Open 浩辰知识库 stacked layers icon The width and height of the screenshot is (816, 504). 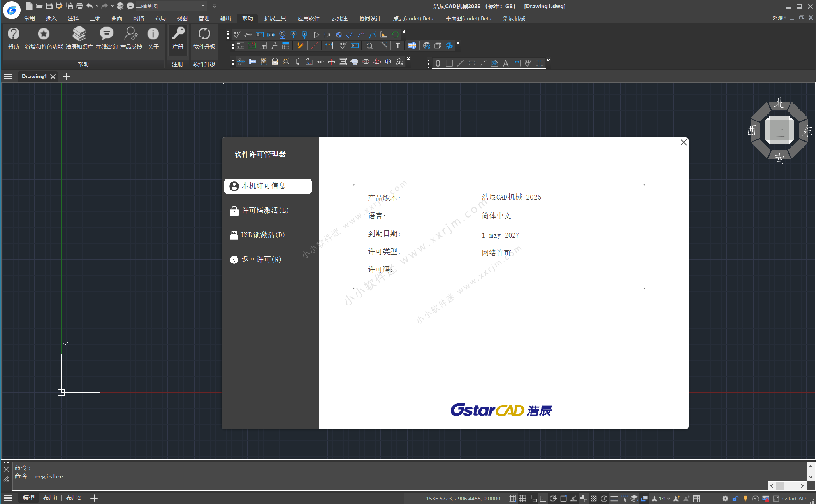79,34
